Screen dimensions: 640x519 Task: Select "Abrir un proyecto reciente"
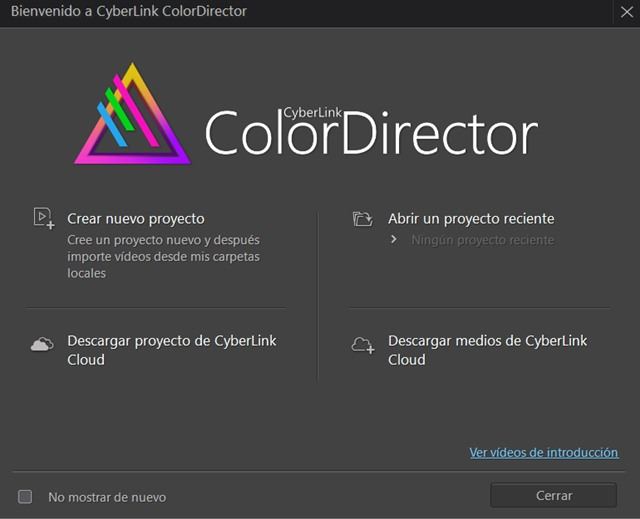point(471,219)
